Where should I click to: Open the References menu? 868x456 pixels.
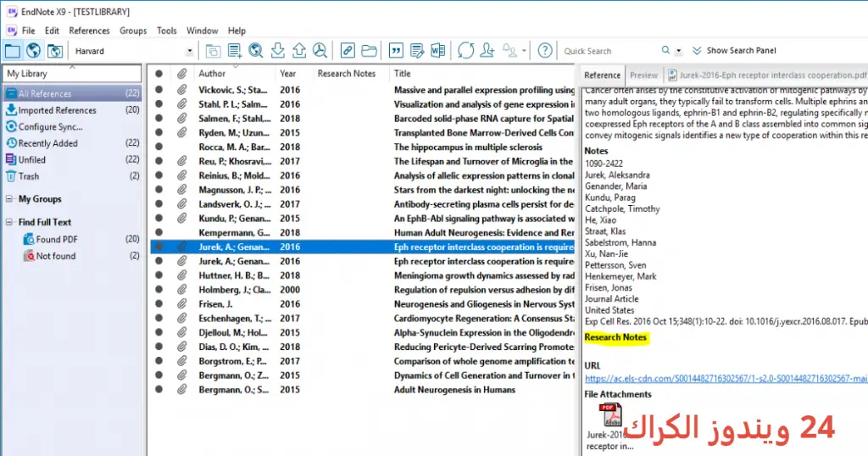(89, 31)
